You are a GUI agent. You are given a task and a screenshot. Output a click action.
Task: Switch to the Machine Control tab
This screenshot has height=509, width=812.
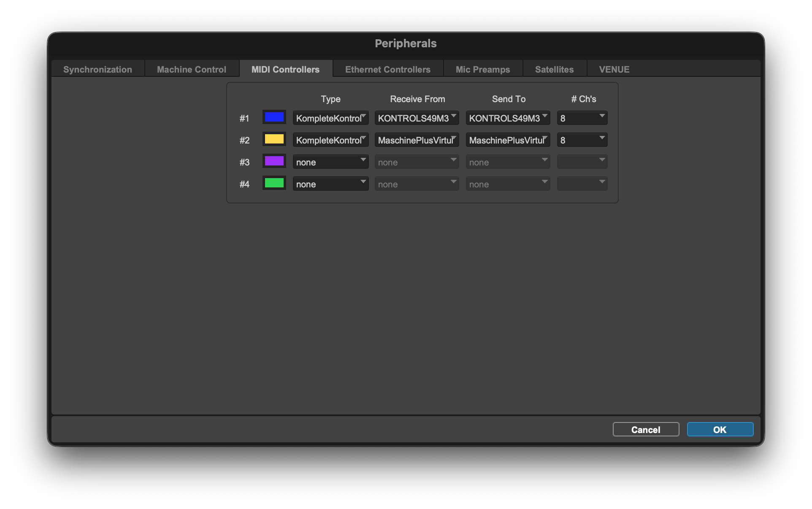pyautogui.click(x=192, y=69)
